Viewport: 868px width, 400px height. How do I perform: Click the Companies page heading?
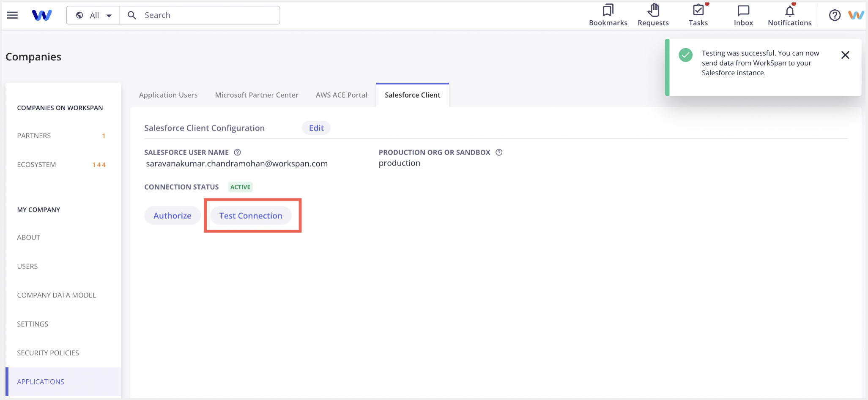point(33,57)
